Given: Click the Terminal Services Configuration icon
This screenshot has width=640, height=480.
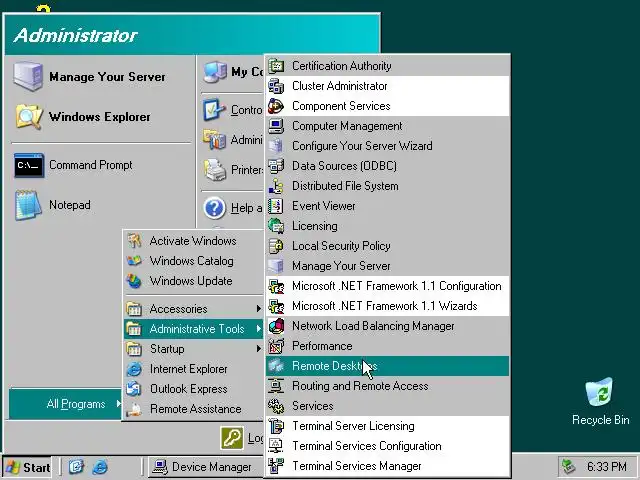Looking at the screenshot, I should coord(276,446).
